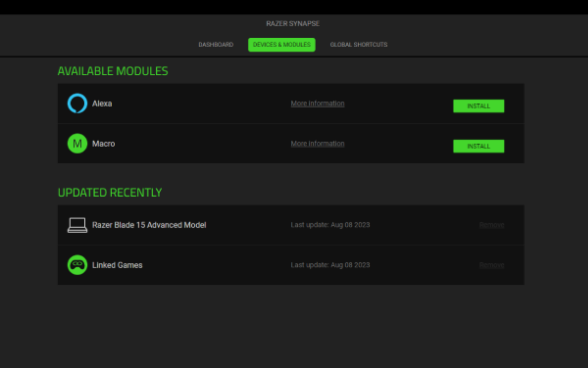Install the Alexa module
The image size is (588, 368).
[x=478, y=106]
